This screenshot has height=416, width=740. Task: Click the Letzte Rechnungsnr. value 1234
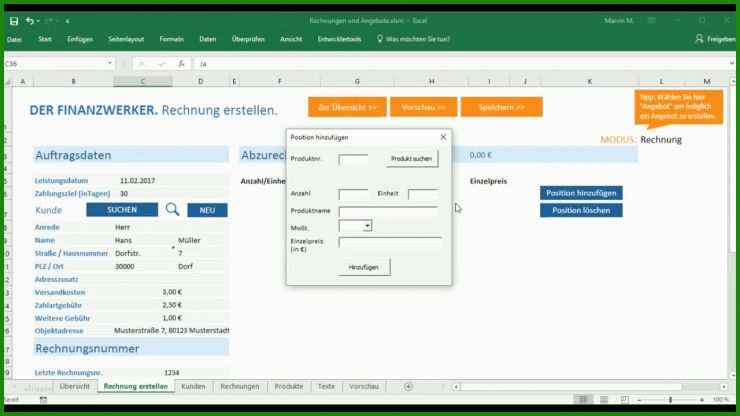click(x=172, y=373)
